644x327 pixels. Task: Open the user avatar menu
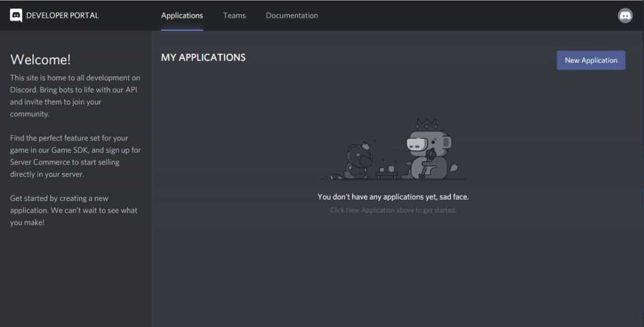(625, 16)
